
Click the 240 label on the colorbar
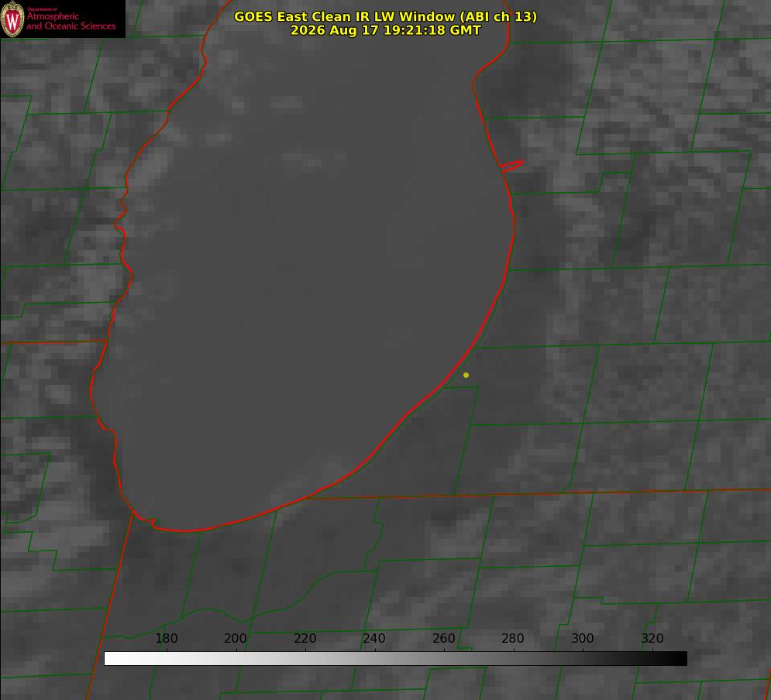(374, 638)
